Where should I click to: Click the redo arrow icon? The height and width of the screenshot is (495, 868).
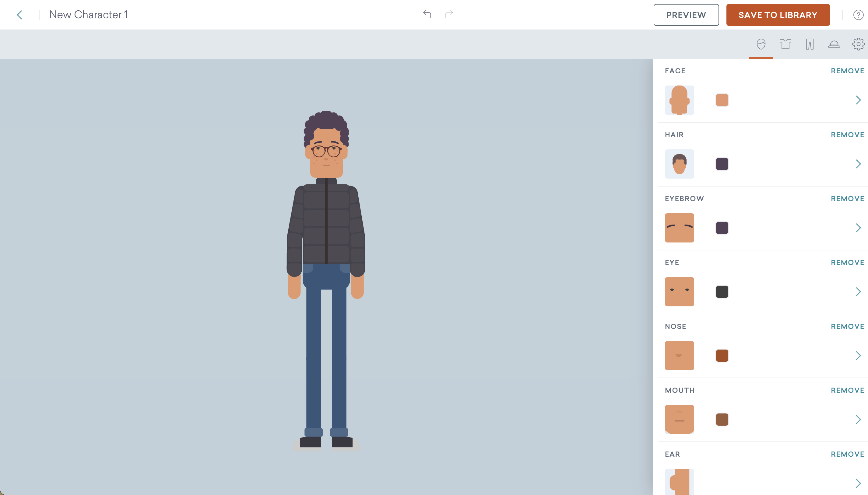(x=449, y=14)
